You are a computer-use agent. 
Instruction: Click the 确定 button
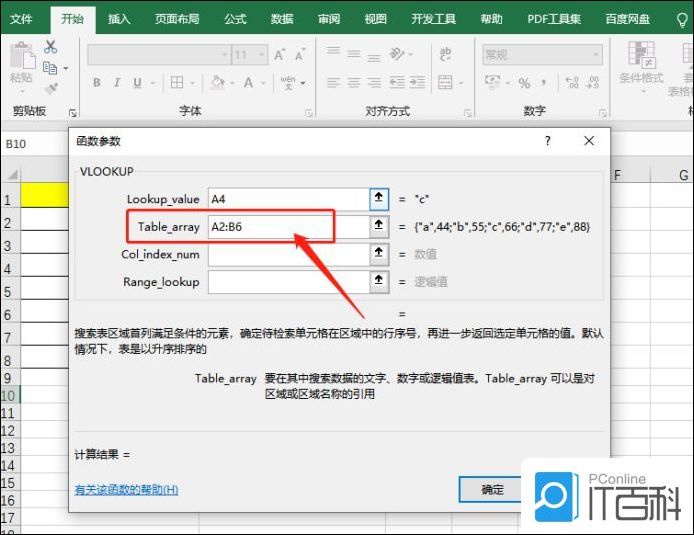click(492, 489)
